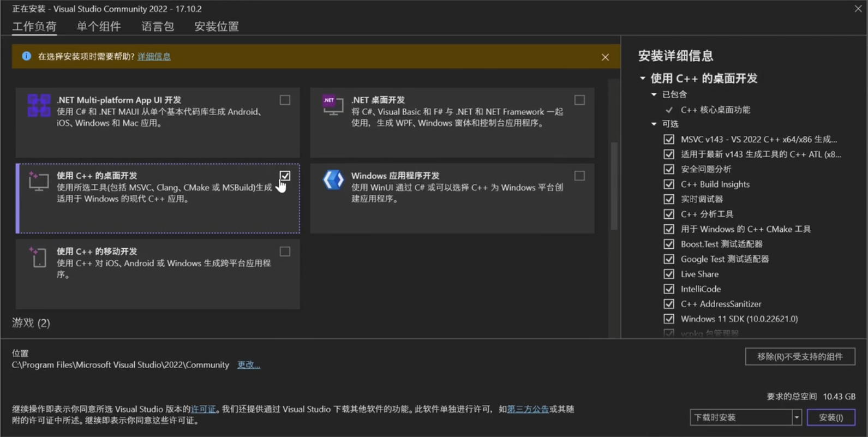Image resolution: width=868 pixels, height=437 pixels.
Task: Uncheck the Boost.Test 测试适配器 component
Action: 669,244
